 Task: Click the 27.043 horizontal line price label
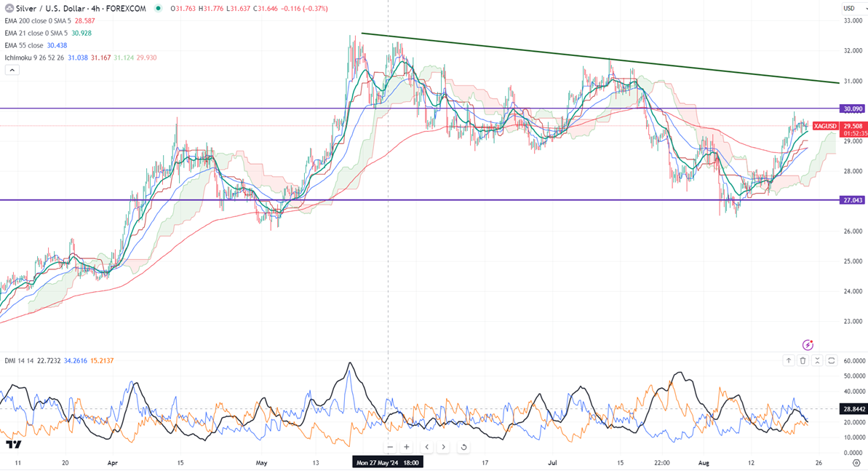[x=852, y=200]
